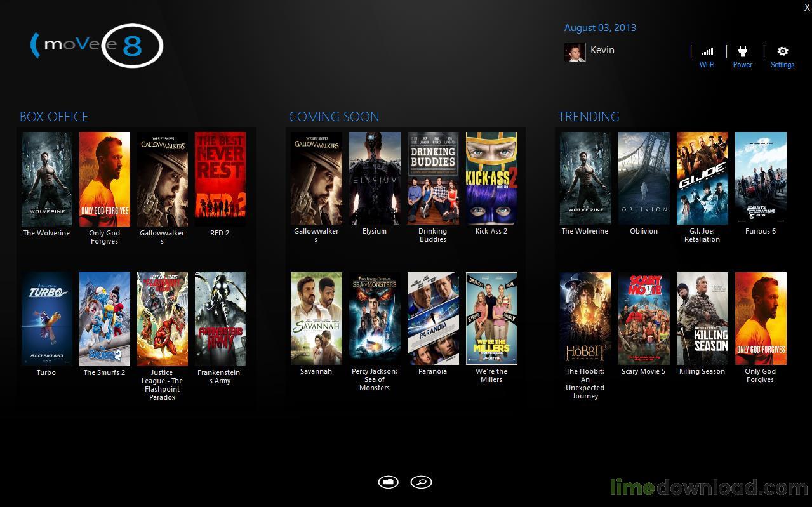Viewport: 812px width, 507px height.
Task: Open the G.I. Joe Retaliation poster
Action: point(702,178)
